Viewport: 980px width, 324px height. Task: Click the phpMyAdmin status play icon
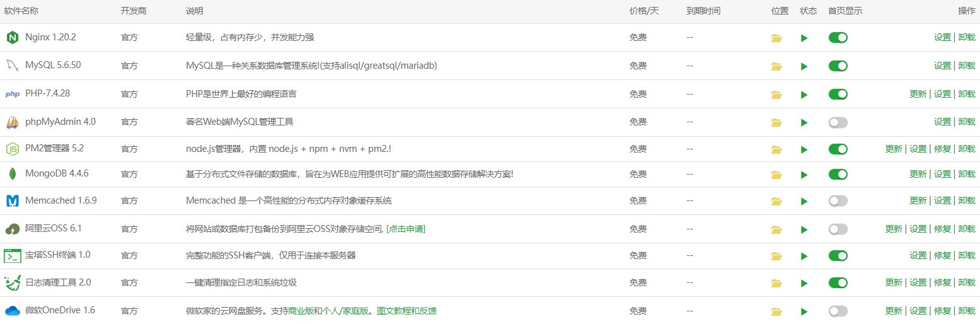coord(804,122)
